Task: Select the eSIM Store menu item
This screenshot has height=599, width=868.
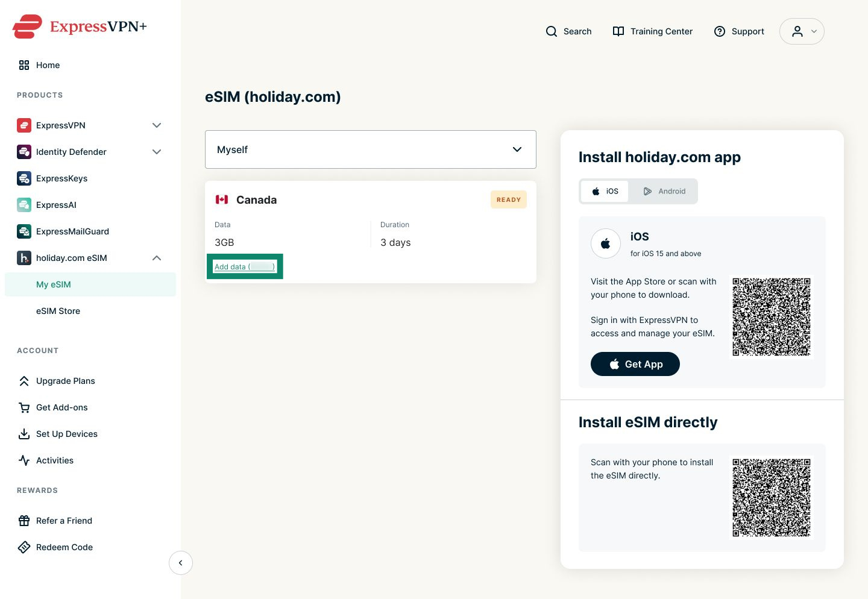Action: click(58, 311)
